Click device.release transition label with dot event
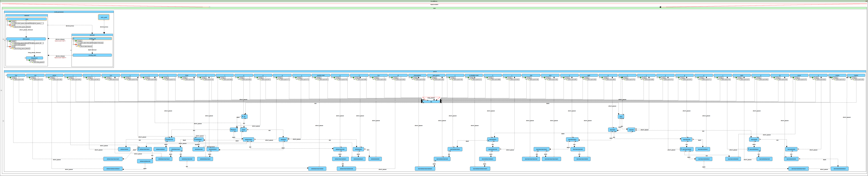The height and width of the screenshot is (176, 868). tap(60, 40)
